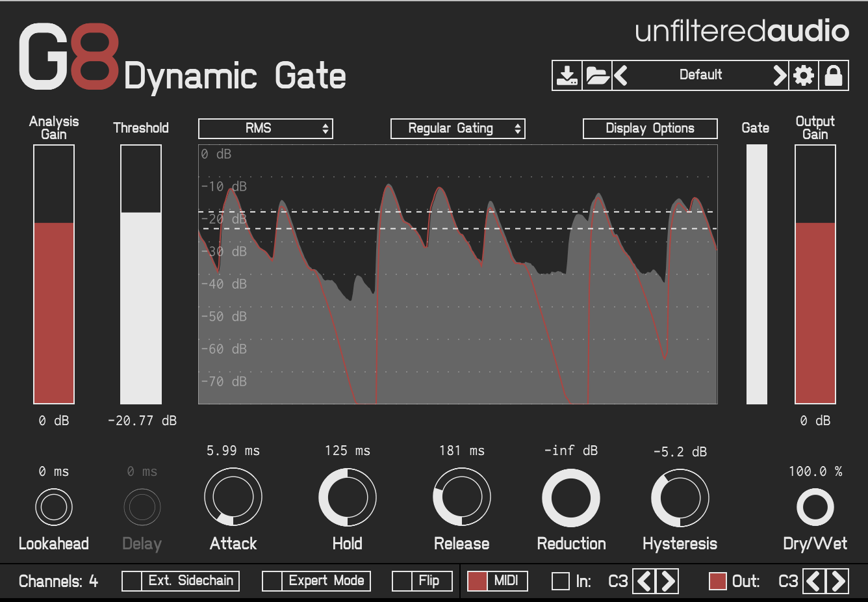The height and width of the screenshot is (602, 868).
Task: Click the Hysteresis knob
Action: click(680, 498)
